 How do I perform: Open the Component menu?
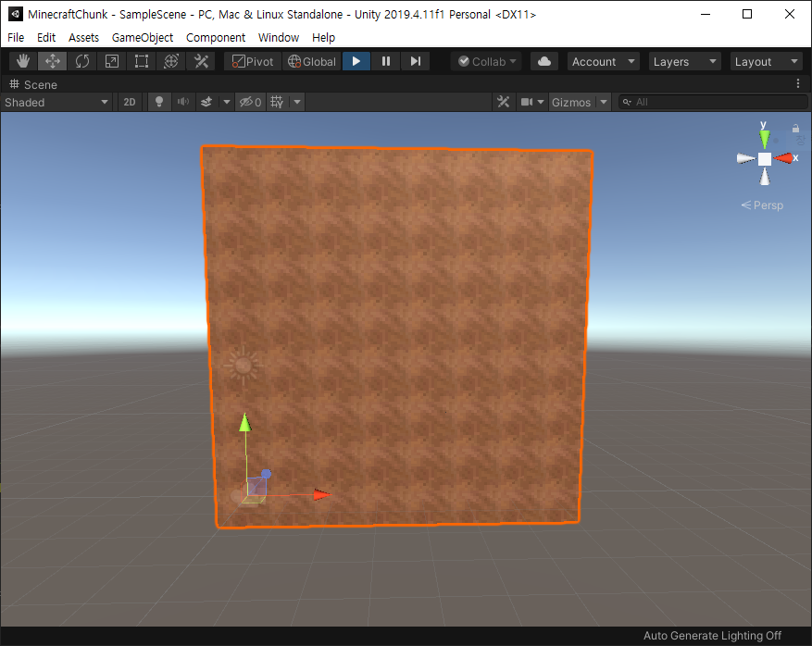[x=216, y=37]
